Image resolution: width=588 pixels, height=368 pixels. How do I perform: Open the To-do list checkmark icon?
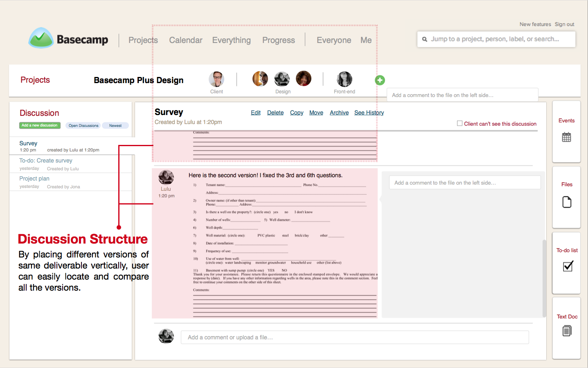[x=568, y=266]
